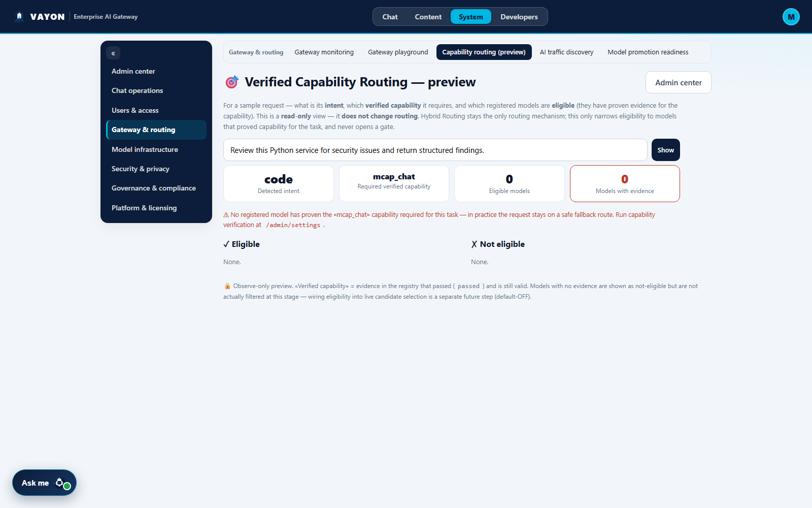
Task: Switch to the Content top tab
Action: click(428, 17)
